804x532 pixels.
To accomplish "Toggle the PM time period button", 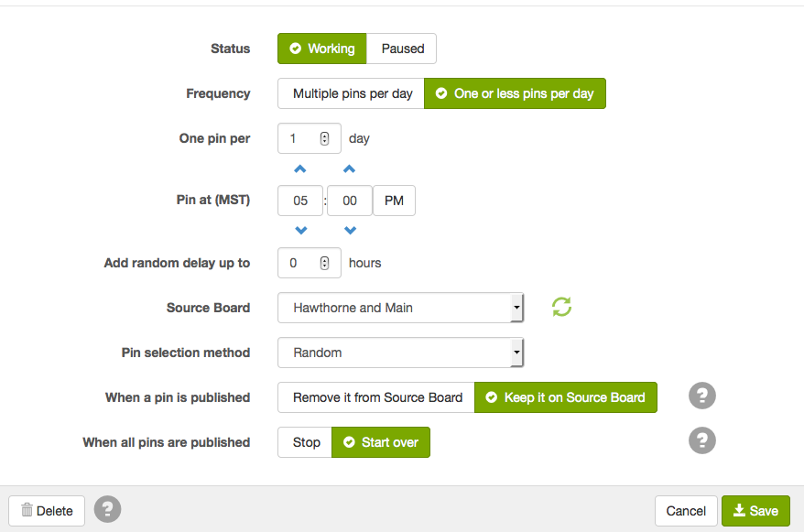I will [394, 201].
